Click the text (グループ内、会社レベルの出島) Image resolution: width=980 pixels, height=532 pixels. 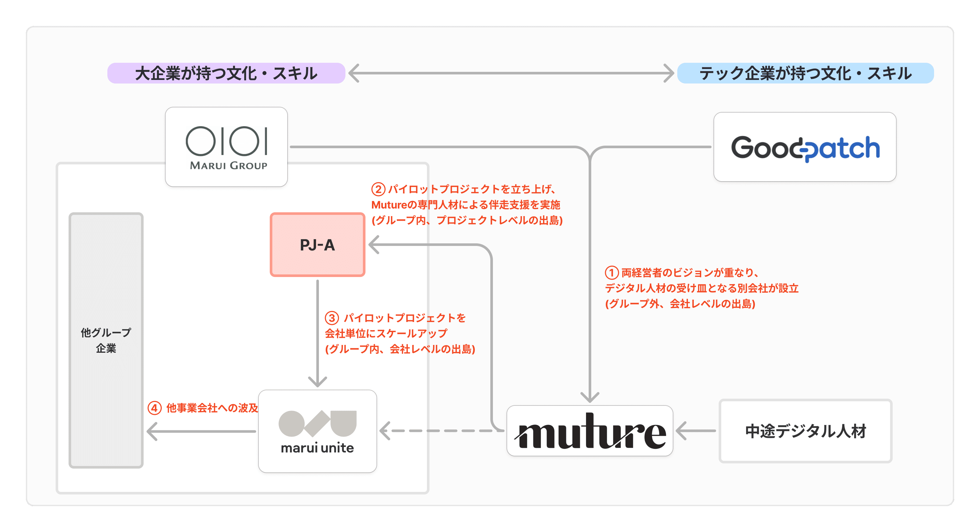pos(400,349)
